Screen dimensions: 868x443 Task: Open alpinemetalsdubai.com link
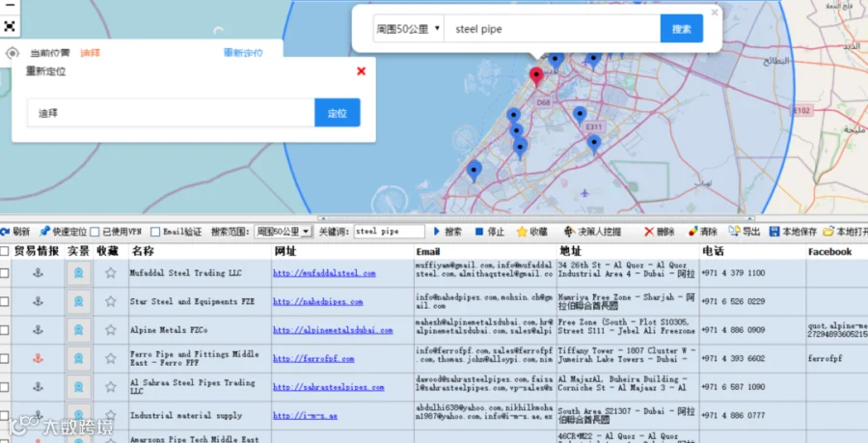[x=333, y=330]
